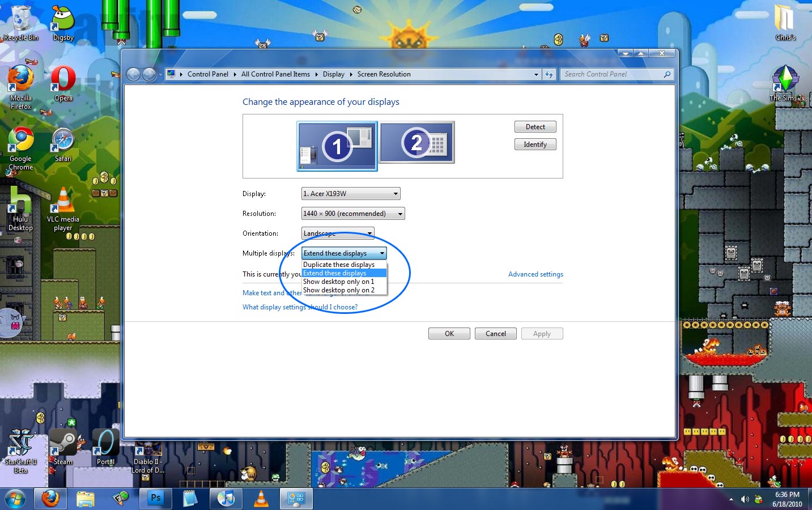The image size is (812, 510).
Task: Launch Digsby from the desktop
Action: click(63, 24)
